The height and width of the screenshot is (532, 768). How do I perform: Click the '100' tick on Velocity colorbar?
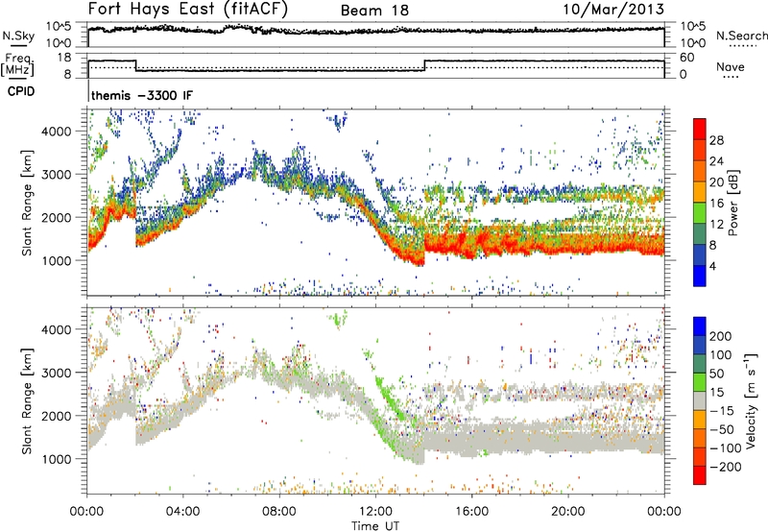(x=721, y=354)
